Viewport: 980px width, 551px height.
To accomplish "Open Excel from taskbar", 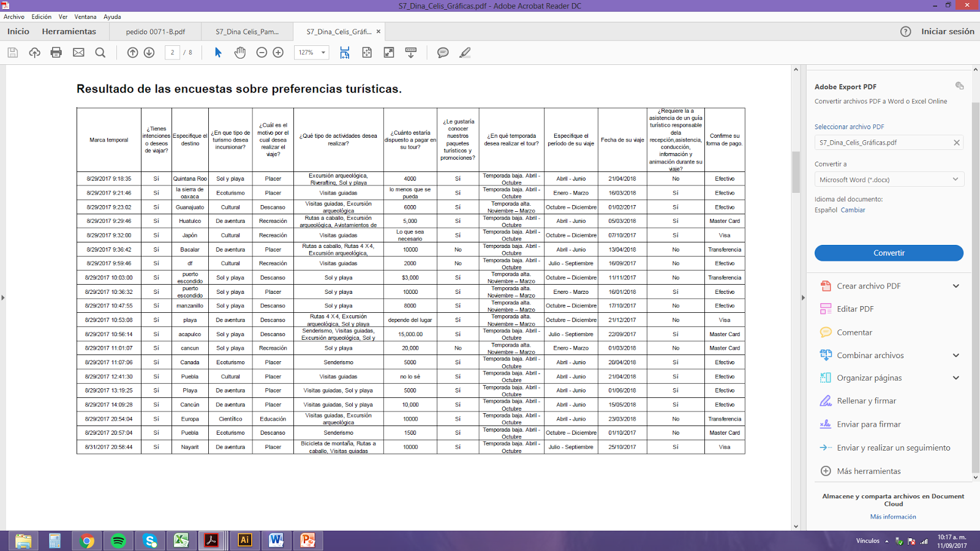I will point(181,541).
